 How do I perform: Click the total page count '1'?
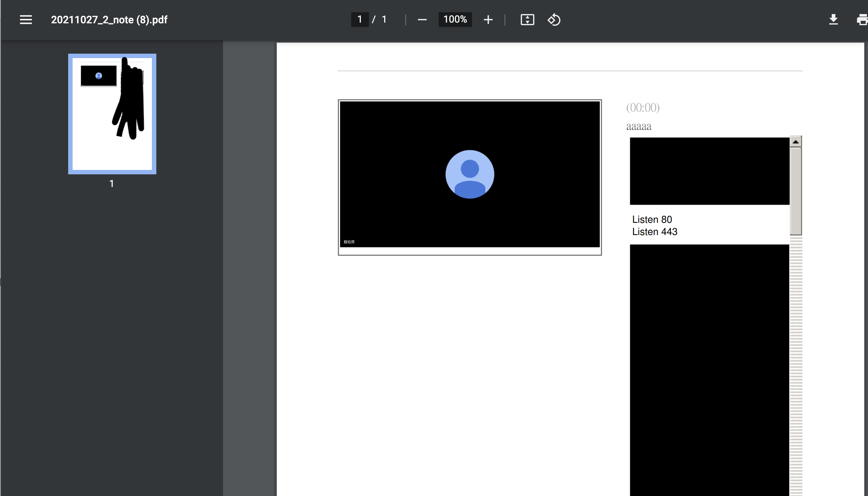(x=384, y=20)
